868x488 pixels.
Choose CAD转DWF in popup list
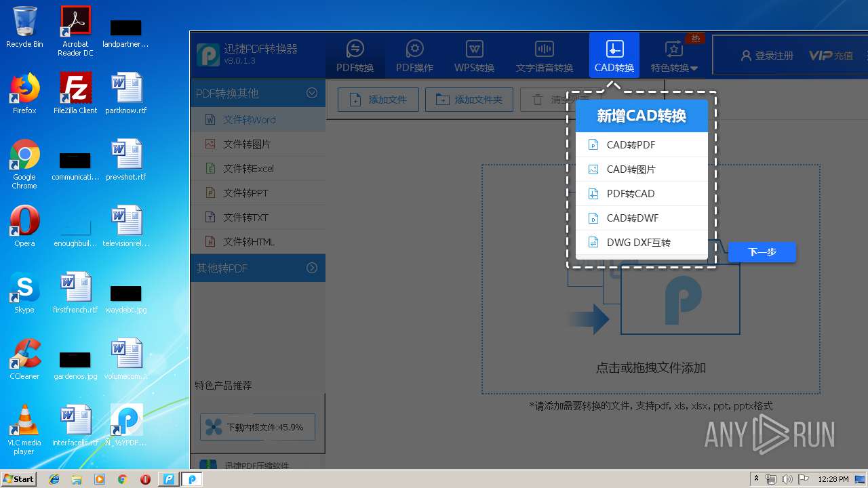(x=642, y=218)
